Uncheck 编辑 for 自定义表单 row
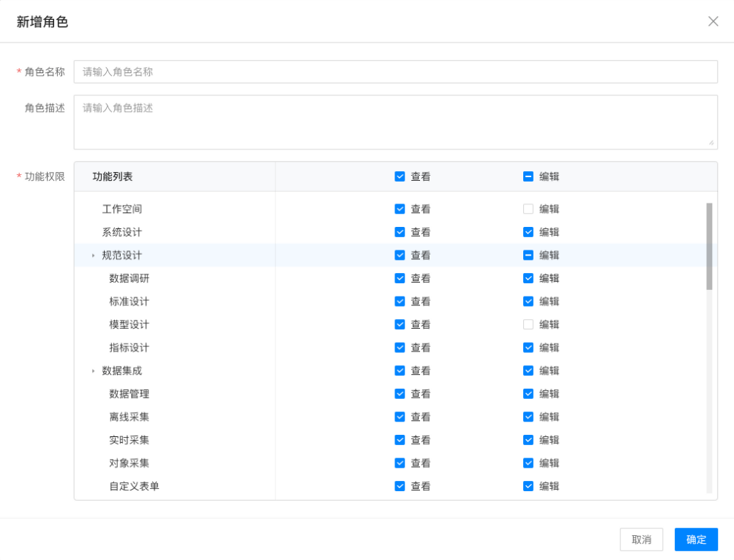 [x=528, y=486]
